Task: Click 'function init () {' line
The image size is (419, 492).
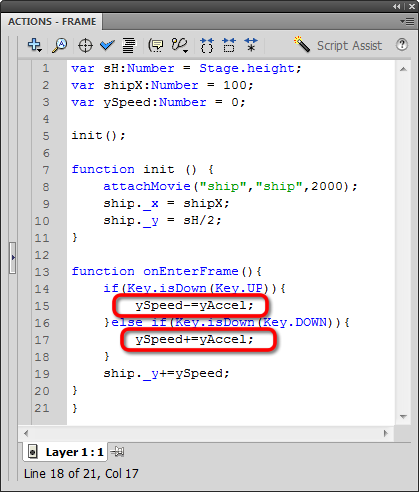Action: [x=143, y=169]
